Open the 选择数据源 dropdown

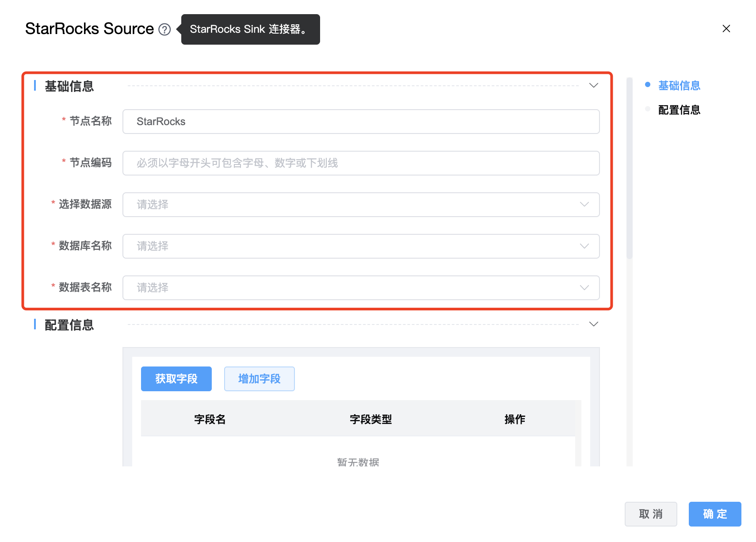coord(360,205)
